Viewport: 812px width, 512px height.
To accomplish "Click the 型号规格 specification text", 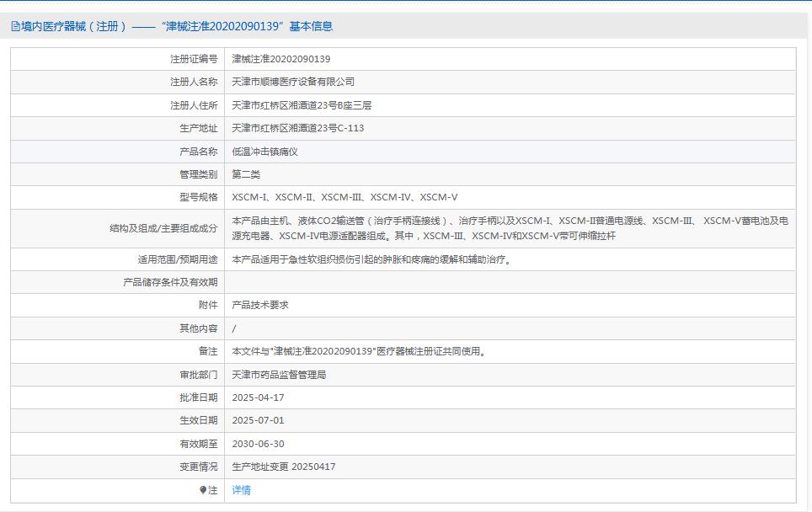I will (x=341, y=199).
